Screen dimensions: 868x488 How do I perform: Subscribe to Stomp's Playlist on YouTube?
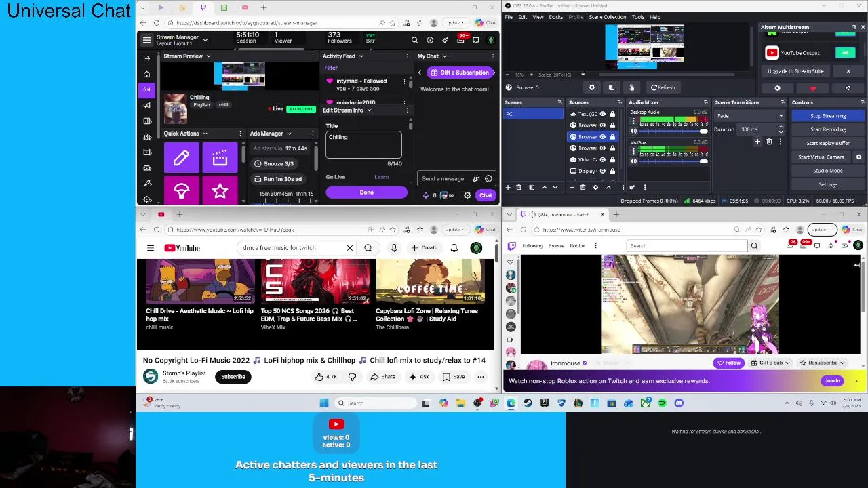233,377
